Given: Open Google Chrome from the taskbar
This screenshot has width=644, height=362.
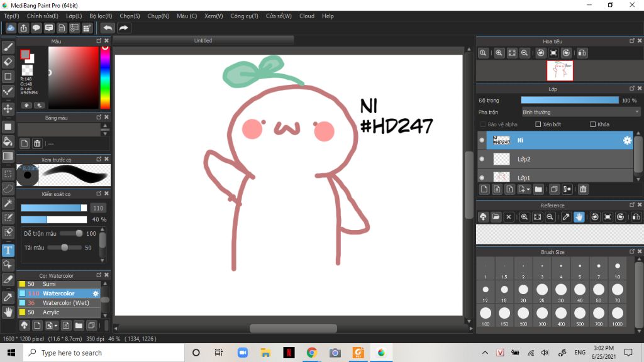Looking at the screenshot, I should [x=312, y=353].
